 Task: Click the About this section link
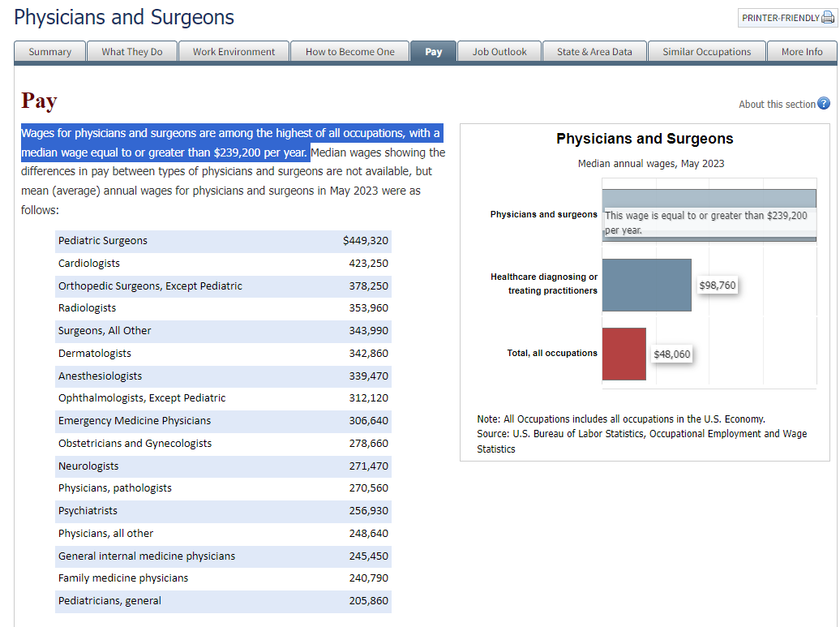(x=777, y=105)
